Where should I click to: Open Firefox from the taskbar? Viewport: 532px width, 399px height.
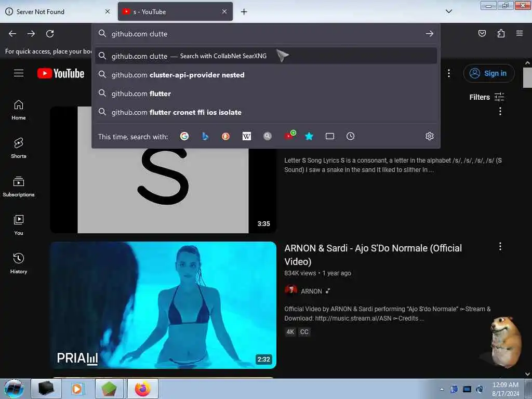pos(143,389)
